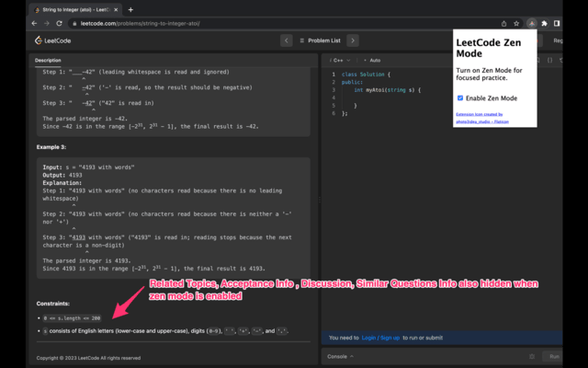Click the 'public:' line in the editor
The width and height of the screenshot is (588, 368).
[352, 82]
